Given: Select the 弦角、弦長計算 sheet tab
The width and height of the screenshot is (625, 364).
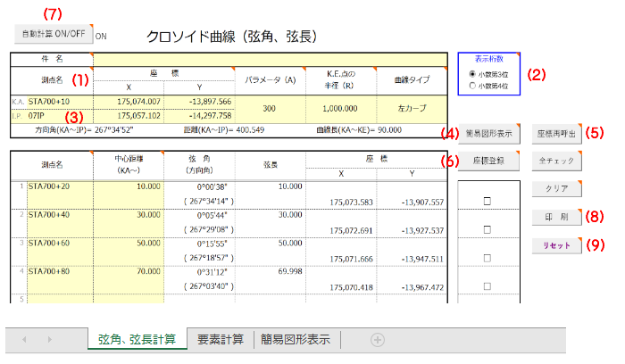Looking at the screenshot, I should 137,339.
